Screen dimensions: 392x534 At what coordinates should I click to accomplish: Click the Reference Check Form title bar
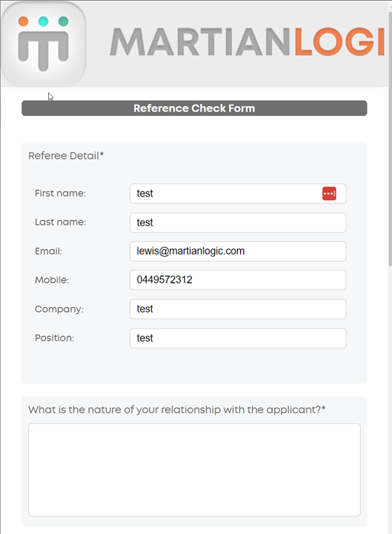point(194,108)
